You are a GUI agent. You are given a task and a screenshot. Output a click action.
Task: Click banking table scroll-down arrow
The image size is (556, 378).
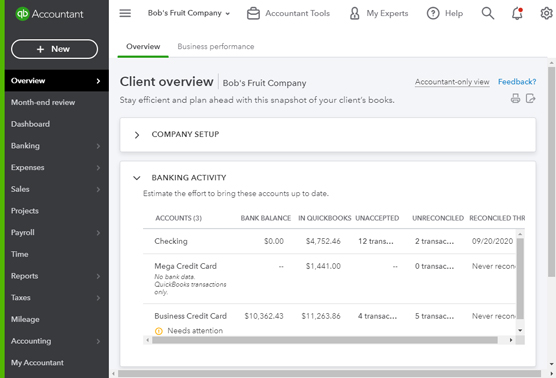tap(520, 330)
